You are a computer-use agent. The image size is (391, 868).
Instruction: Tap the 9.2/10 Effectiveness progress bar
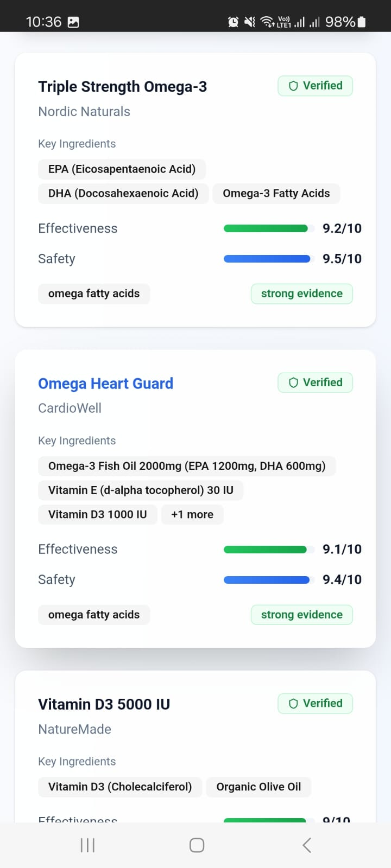click(x=266, y=228)
